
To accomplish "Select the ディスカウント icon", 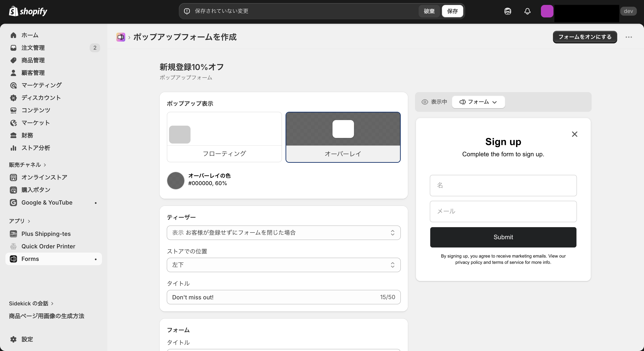I will pyautogui.click(x=13, y=98).
